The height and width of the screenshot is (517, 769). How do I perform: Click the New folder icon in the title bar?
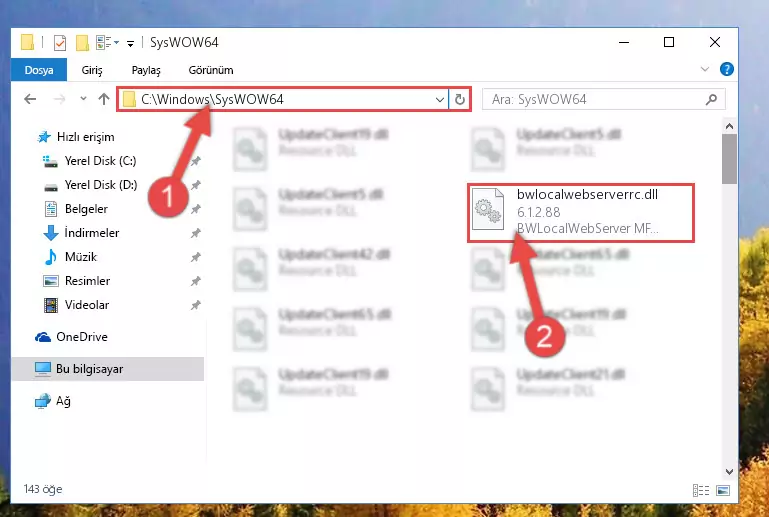[82, 43]
